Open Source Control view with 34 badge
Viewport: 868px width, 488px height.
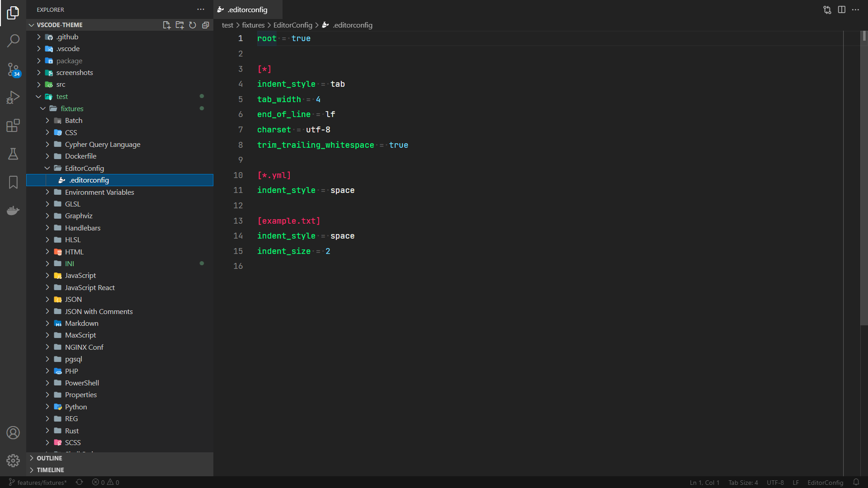(x=13, y=69)
